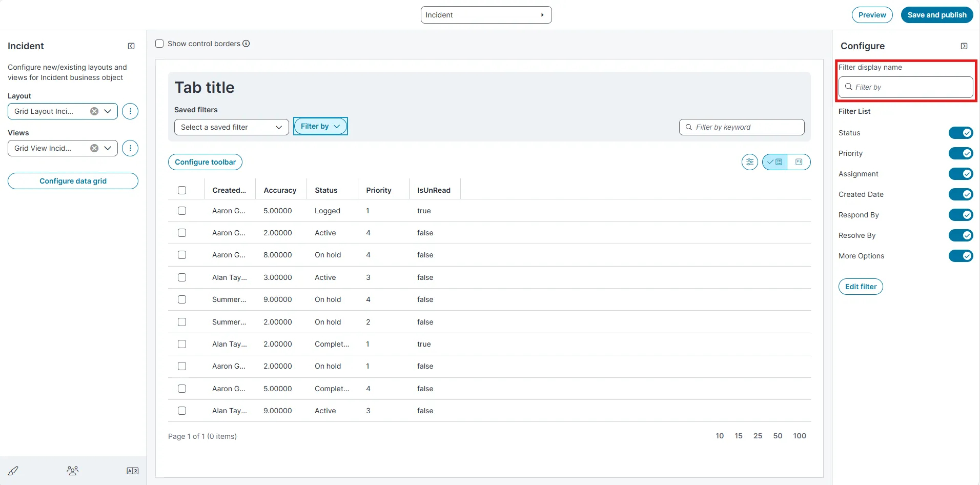Screen dimensions: 980x485
Task: Click the Priority column header
Action: click(379, 190)
